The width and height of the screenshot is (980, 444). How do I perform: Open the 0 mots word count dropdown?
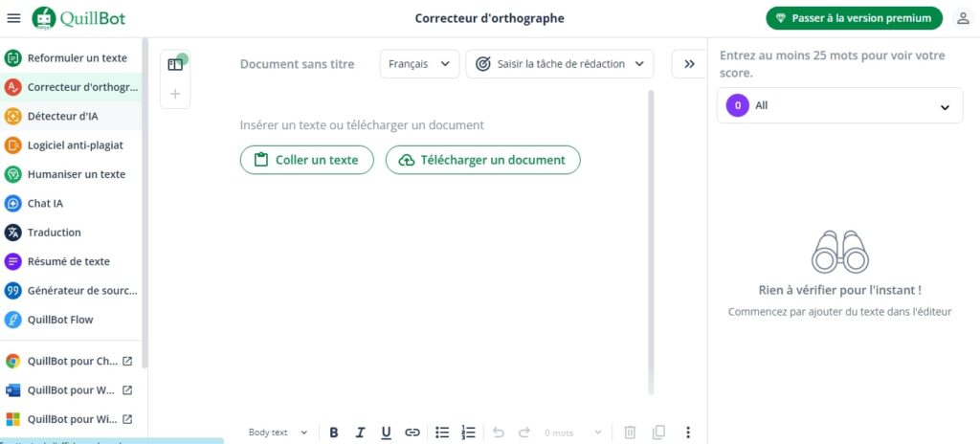[x=573, y=433]
